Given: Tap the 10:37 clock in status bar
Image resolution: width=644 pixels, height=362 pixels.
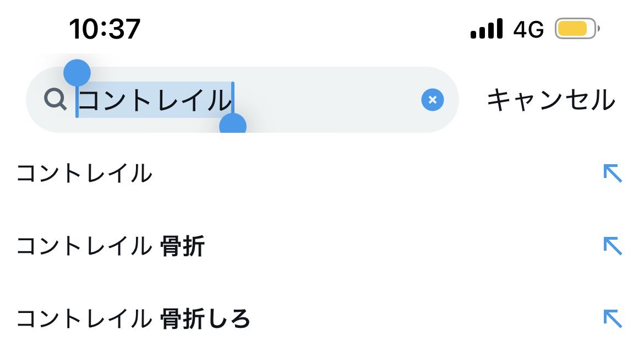Looking at the screenshot, I should 105,28.
